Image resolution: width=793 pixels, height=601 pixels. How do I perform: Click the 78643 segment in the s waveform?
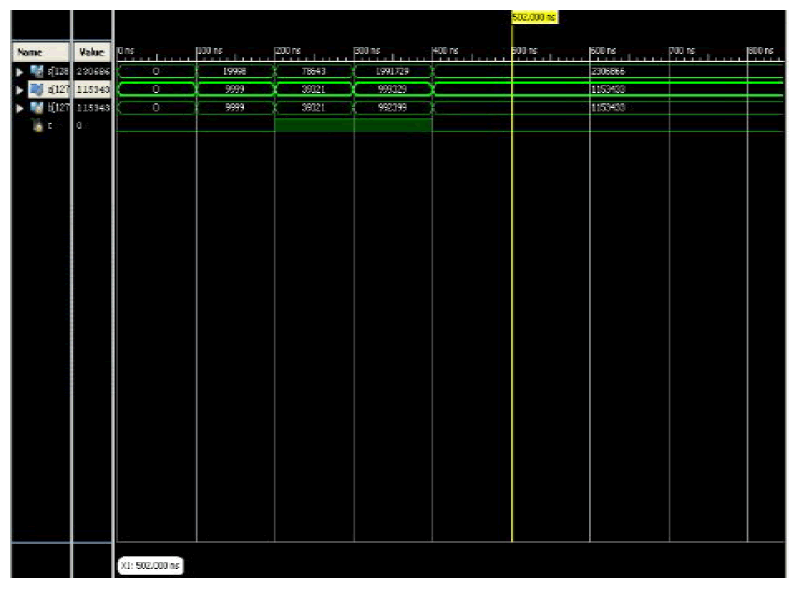313,72
